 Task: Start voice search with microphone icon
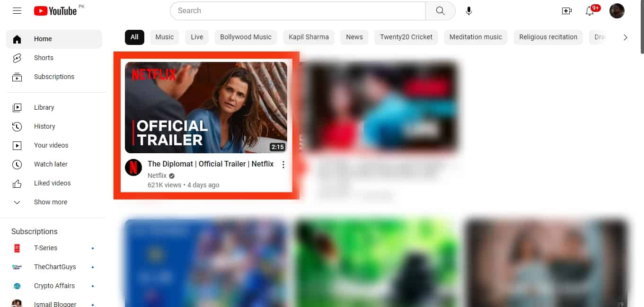469,11
